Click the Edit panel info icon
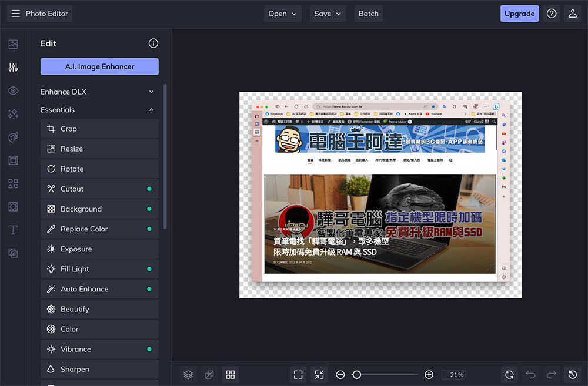588x386 pixels. tap(153, 43)
